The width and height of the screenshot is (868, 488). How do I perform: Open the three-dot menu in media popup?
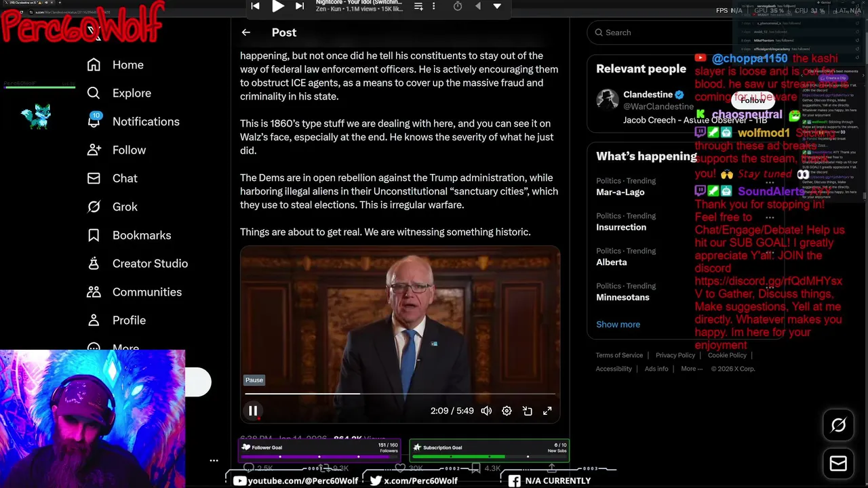(x=434, y=6)
